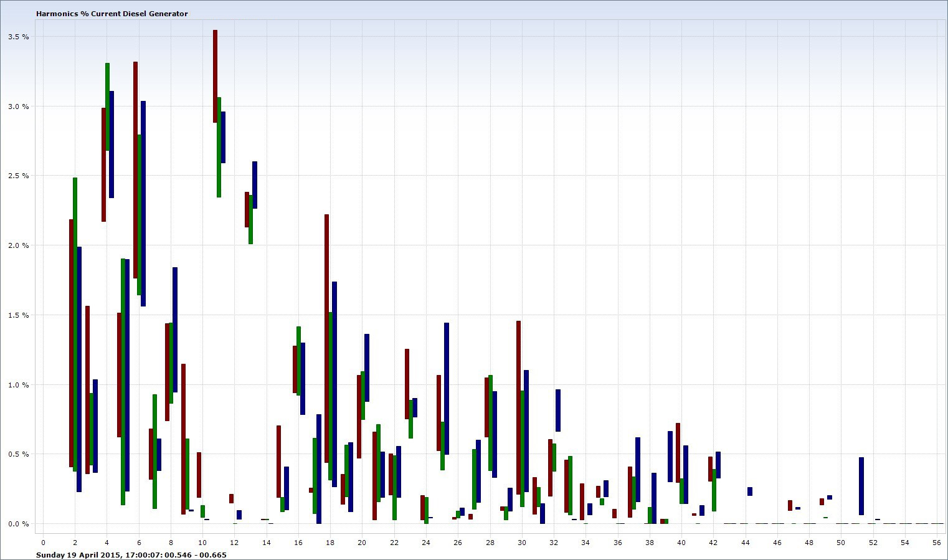Click x-axis label "28"
948x560 pixels.
pyautogui.click(x=490, y=543)
